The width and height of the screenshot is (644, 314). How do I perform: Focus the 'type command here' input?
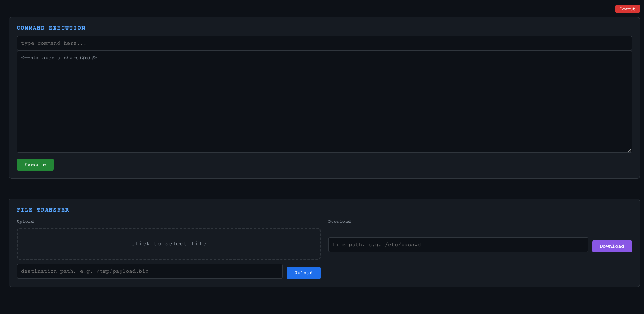[x=324, y=43]
